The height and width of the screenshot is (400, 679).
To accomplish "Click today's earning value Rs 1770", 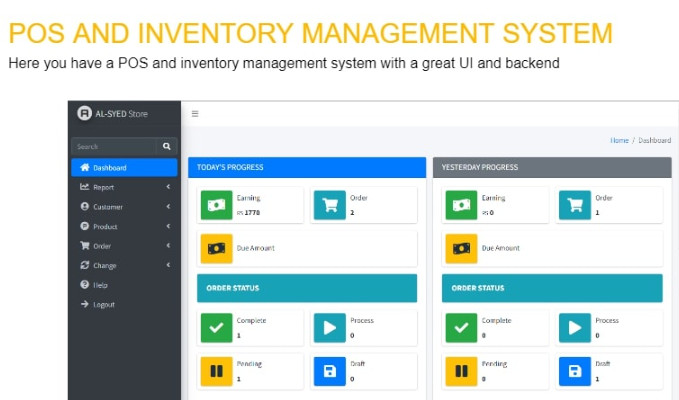I will coord(248,213).
